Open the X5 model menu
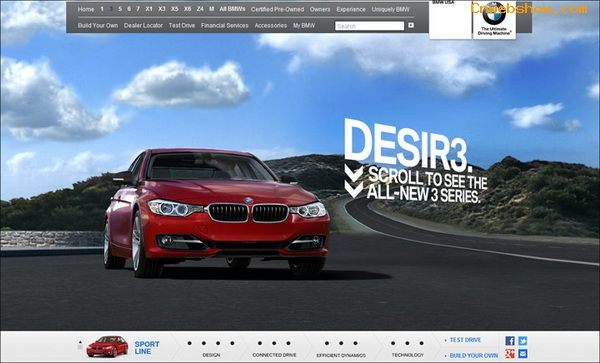The image size is (600, 363). [x=174, y=9]
